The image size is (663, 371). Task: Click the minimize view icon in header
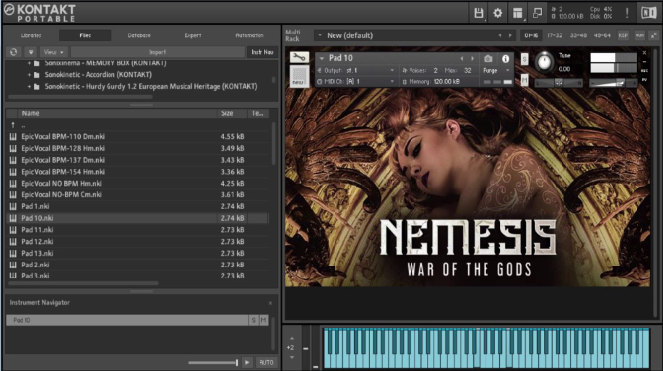click(x=537, y=13)
